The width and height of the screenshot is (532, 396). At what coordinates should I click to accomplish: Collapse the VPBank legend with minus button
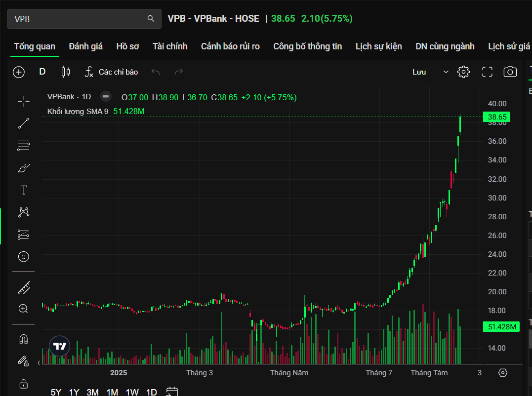click(106, 97)
